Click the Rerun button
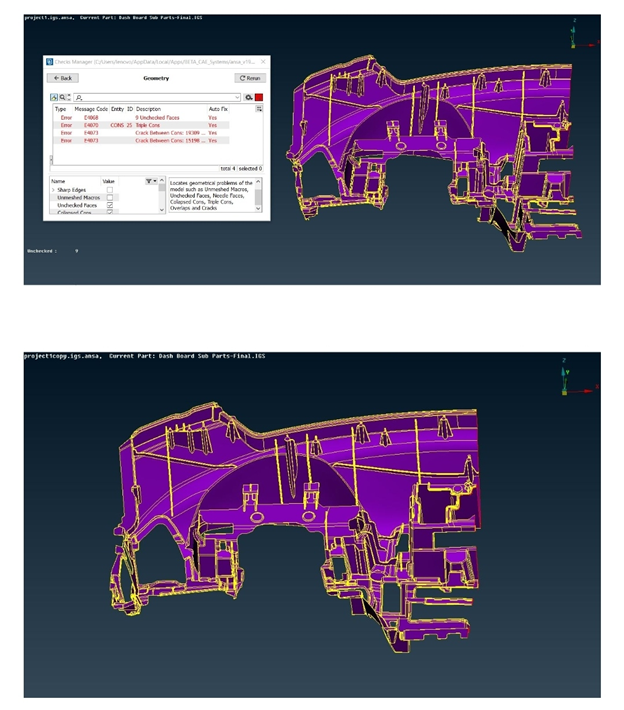Image resolution: width=624 pixels, height=710 pixels. pyautogui.click(x=250, y=78)
